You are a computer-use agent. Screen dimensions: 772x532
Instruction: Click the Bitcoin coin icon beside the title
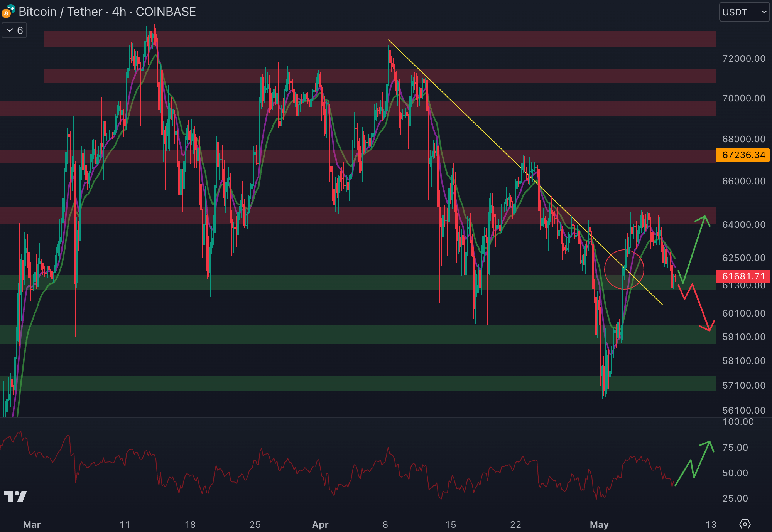6,14
